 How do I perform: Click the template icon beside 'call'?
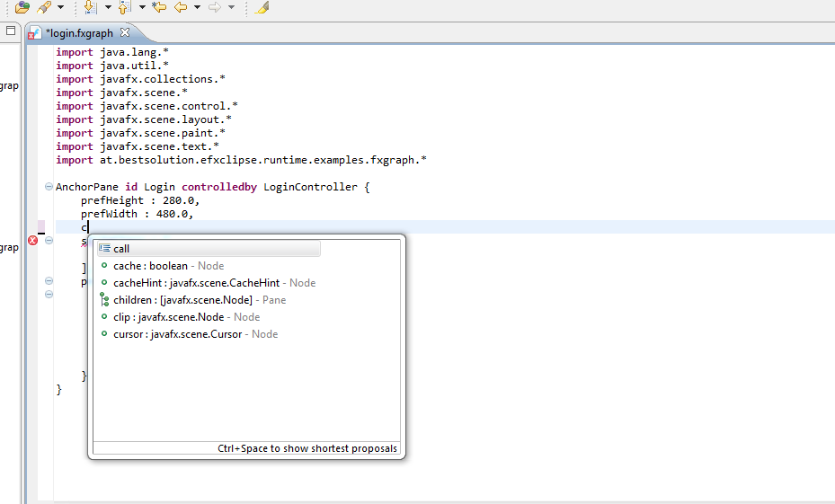click(104, 248)
